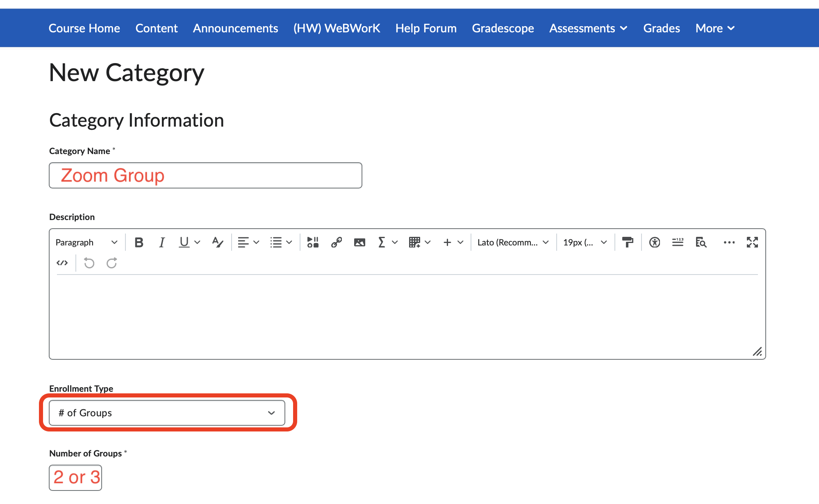Open the word count tool
The height and width of the screenshot is (504, 819).
pos(678,243)
